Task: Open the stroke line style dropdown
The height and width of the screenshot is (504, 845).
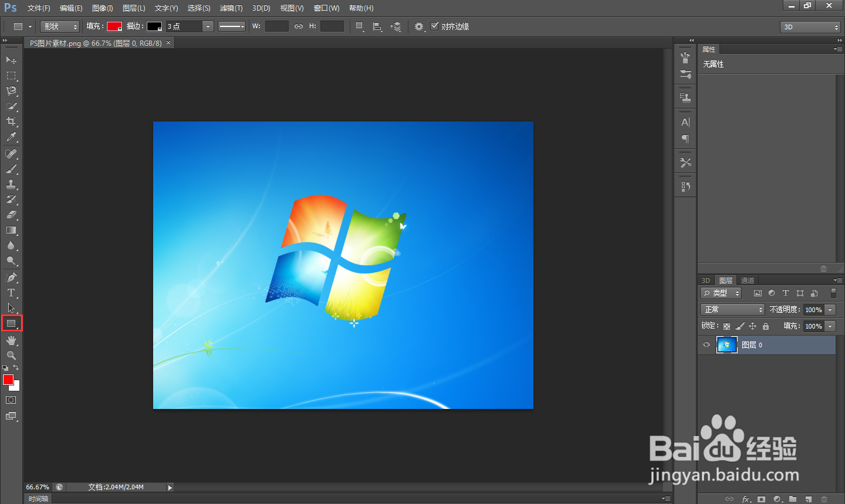Action: 232,26
